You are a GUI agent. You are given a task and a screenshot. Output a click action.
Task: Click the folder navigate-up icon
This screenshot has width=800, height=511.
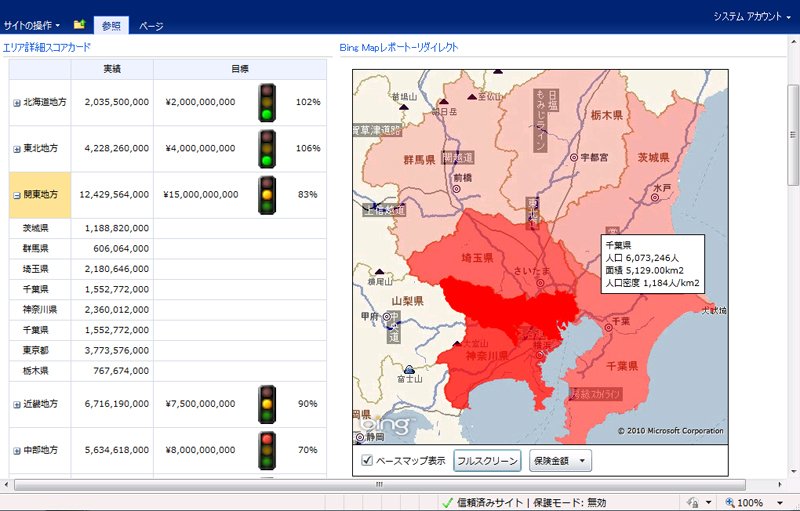[80, 24]
